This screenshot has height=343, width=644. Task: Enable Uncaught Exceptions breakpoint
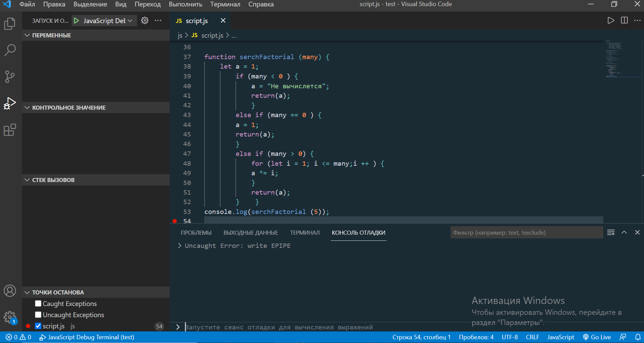click(x=38, y=315)
